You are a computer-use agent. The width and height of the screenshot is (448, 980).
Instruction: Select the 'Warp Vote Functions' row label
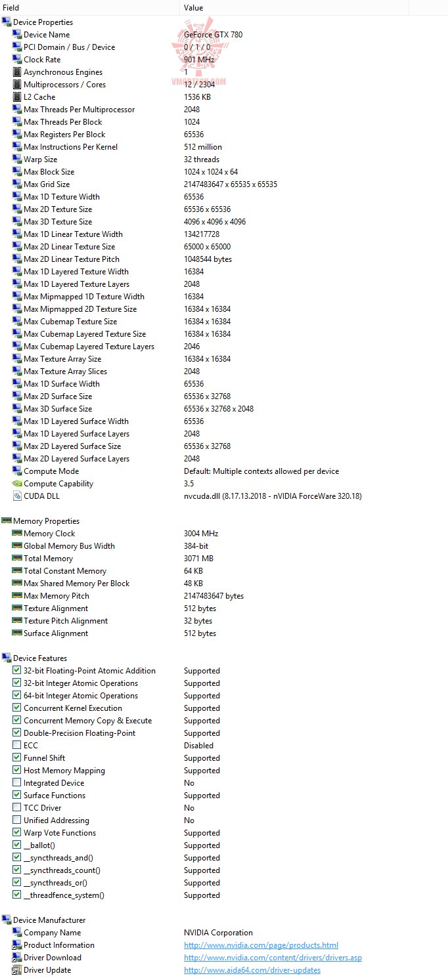[60, 833]
